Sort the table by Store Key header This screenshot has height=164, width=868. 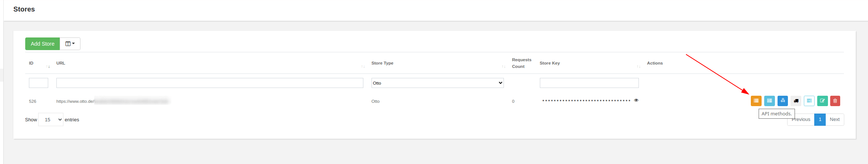coord(549,63)
